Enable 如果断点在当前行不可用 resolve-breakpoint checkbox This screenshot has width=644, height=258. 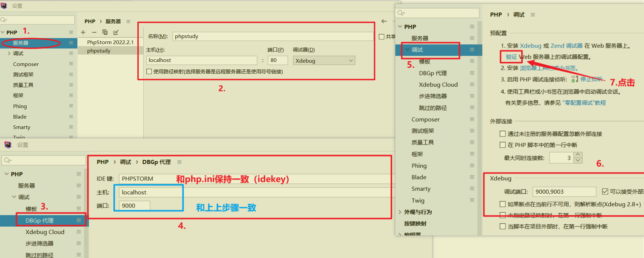tap(503, 204)
